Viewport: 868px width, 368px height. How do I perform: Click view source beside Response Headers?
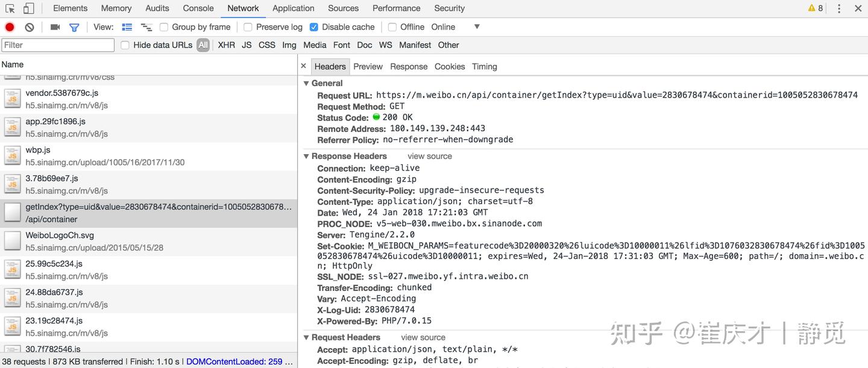(429, 156)
